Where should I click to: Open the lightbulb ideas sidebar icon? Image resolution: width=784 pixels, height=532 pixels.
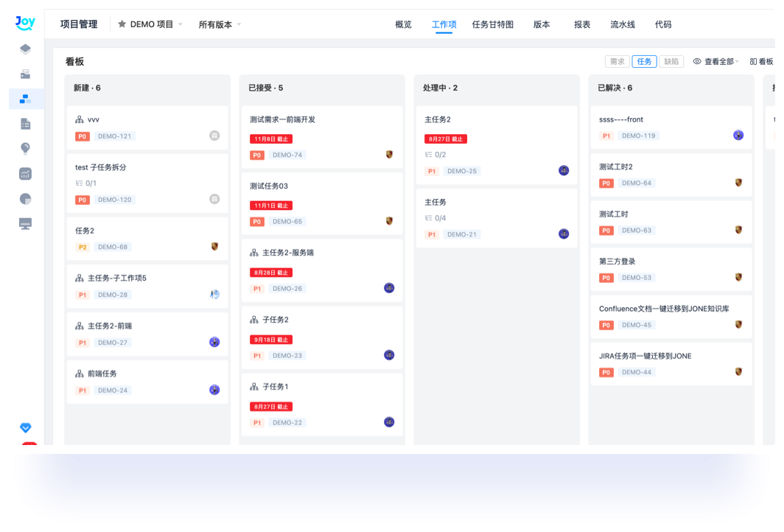26,149
